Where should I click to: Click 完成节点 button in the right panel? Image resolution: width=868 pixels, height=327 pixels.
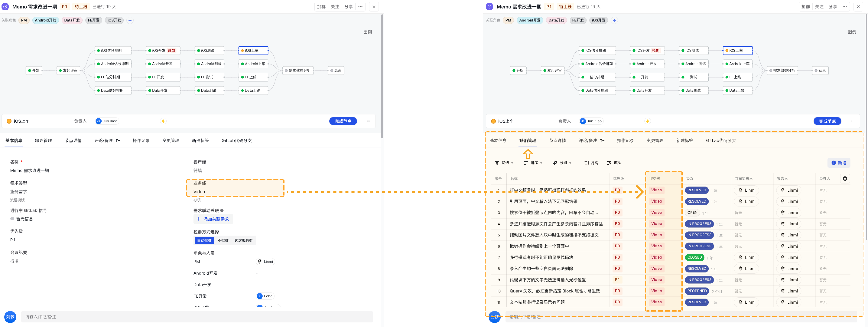(x=827, y=121)
